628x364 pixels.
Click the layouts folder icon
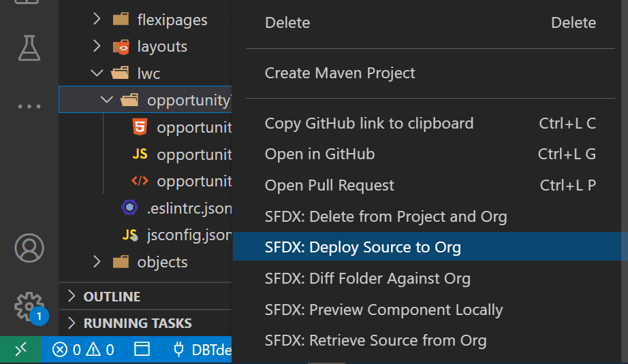[121, 47]
